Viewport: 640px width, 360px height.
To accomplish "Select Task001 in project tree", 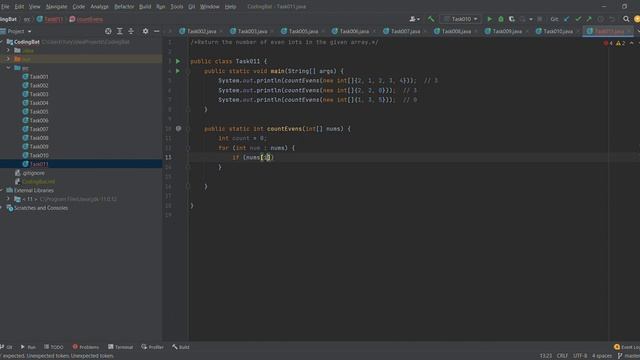I will (39, 77).
